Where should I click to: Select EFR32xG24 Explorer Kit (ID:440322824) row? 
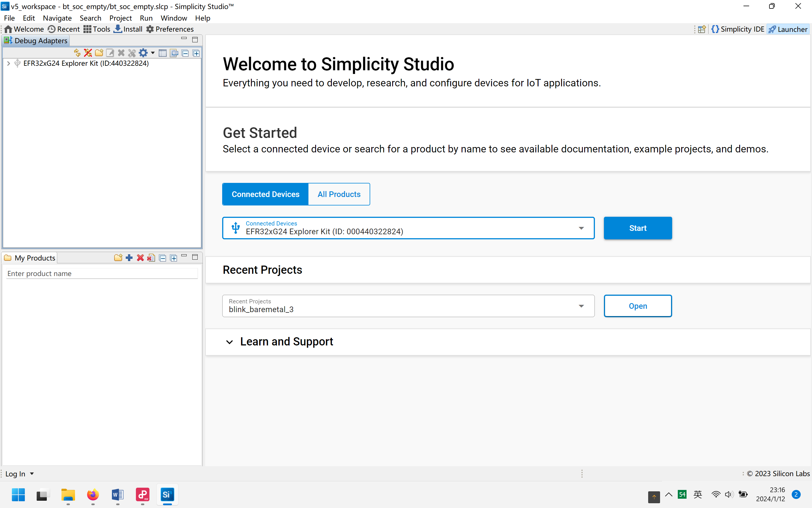click(86, 63)
